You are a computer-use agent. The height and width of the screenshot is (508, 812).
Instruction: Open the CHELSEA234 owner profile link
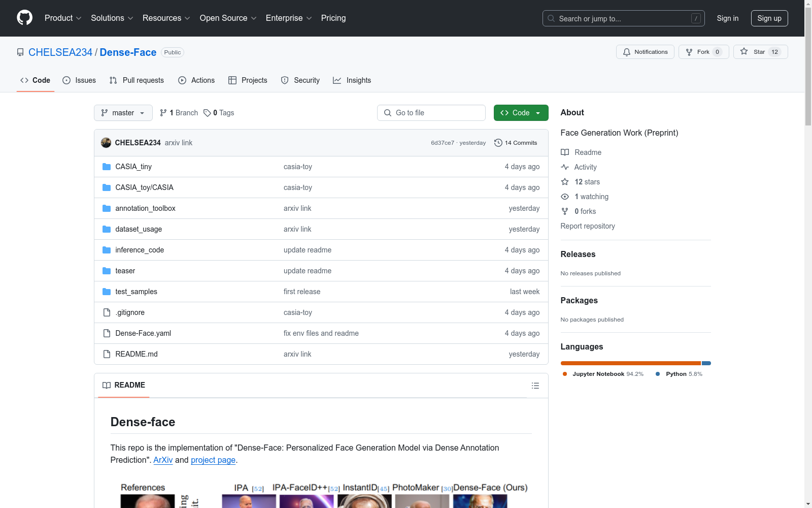(60, 52)
